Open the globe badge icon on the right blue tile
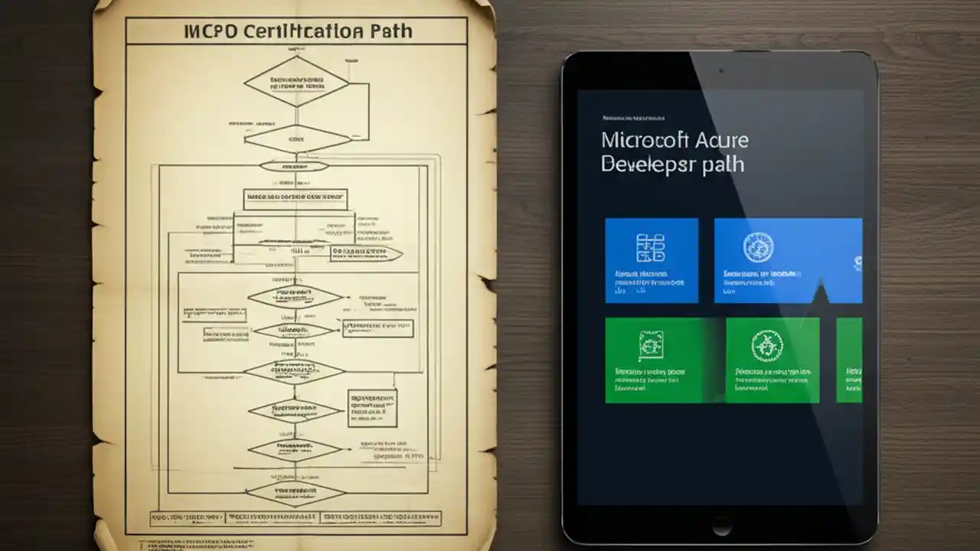This screenshot has height=551, width=980. click(x=760, y=248)
